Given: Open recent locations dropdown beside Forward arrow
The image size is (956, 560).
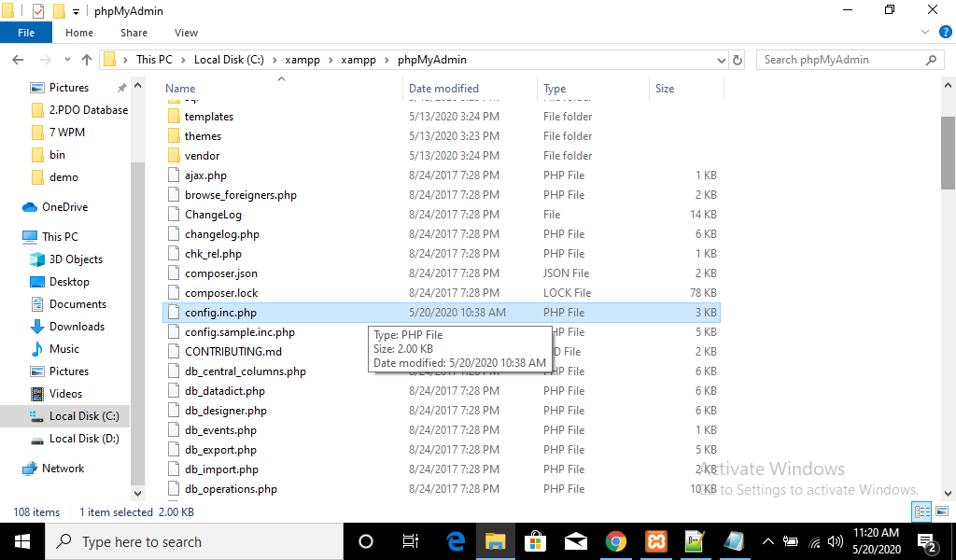Looking at the screenshot, I should click(64, 60).
